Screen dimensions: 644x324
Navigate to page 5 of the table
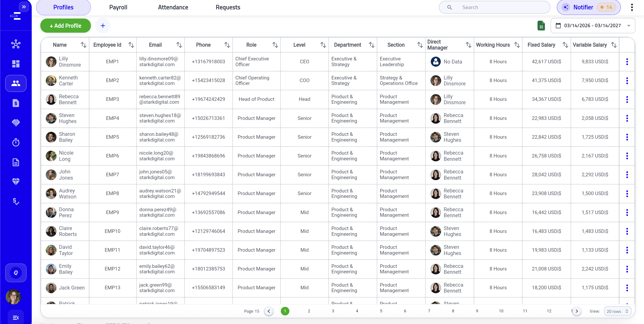point(381,311)
